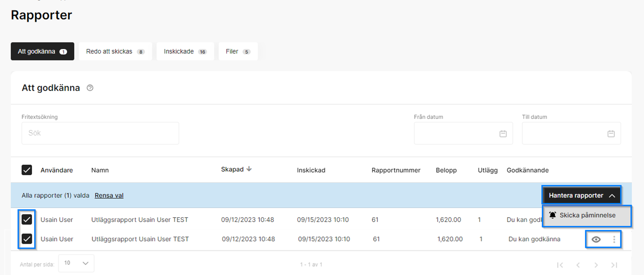View report details via the eye icon
The image size is (644, 275).
(596, 239)
